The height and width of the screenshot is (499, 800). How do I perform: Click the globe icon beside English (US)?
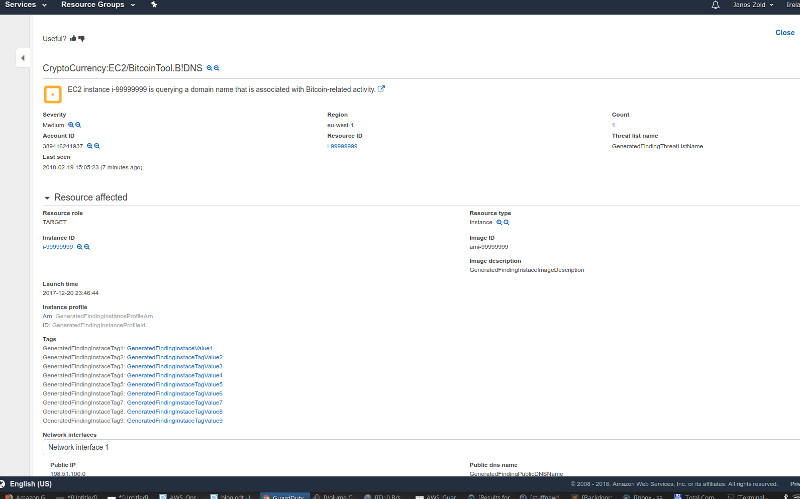point(2,484)
